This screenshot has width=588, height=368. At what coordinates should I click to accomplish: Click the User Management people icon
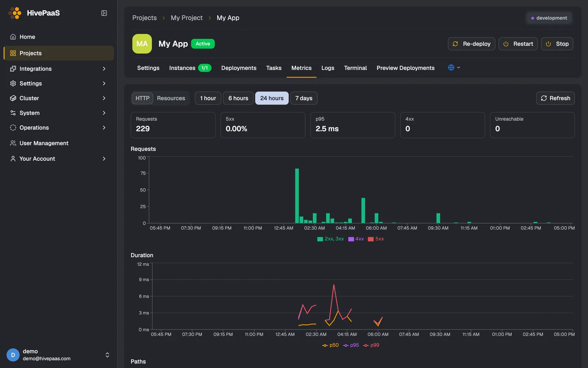click(x=13, y=143)
